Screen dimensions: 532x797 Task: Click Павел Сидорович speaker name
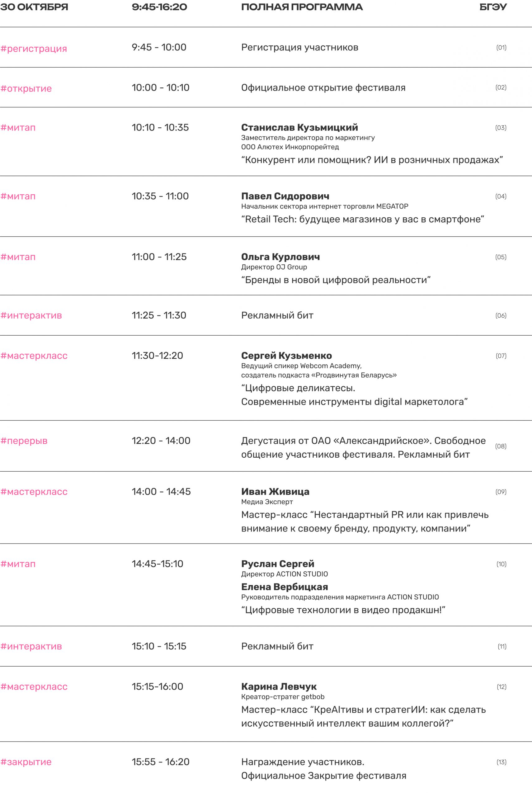[285, 196]
